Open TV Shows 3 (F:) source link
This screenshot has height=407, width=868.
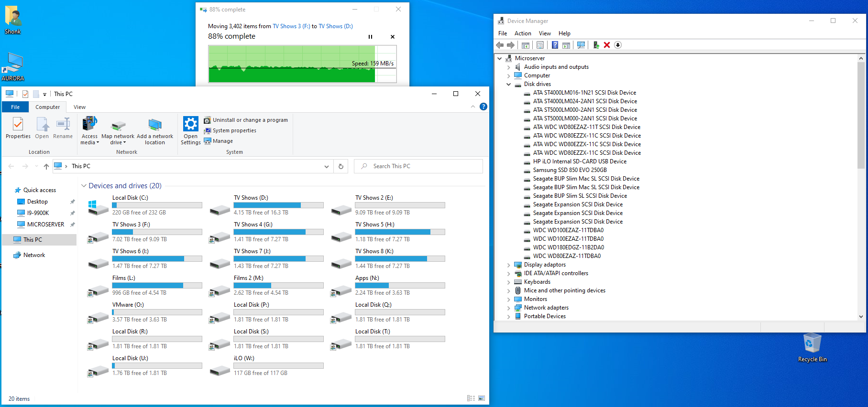pos(291,26)
